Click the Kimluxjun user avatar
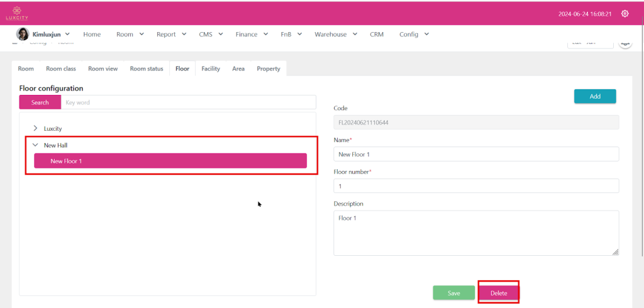This screenshot has width=644, height=308. coord(22,34)
